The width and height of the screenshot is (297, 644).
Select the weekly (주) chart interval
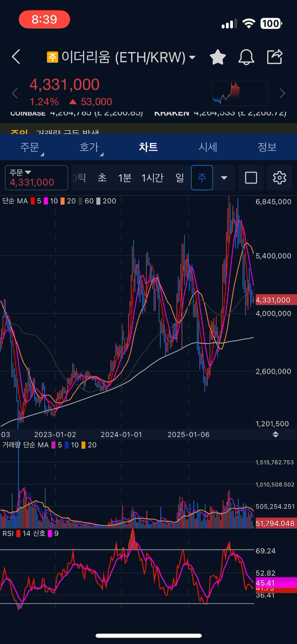pos(202,178)
